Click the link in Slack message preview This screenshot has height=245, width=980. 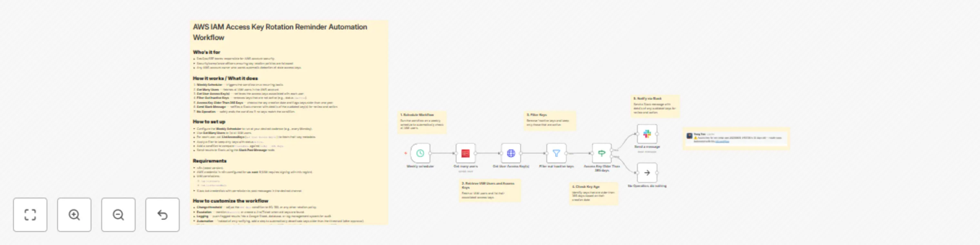pyautogui.click(x=722, y=141)
